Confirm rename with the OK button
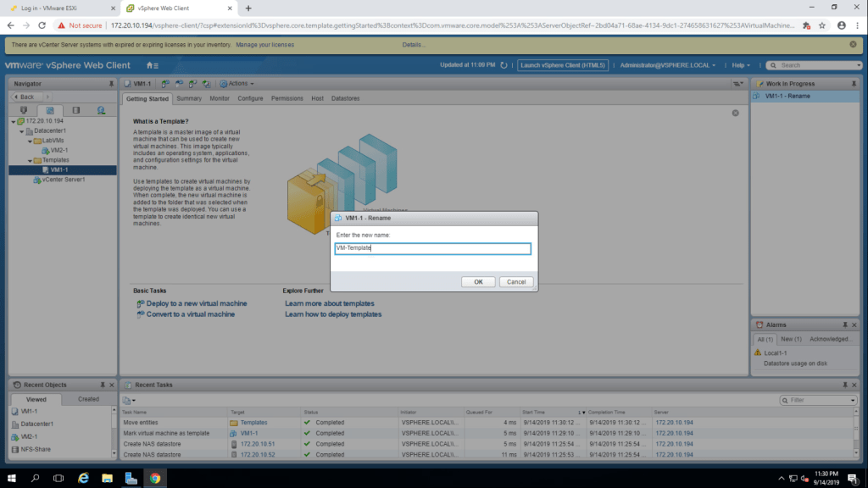Viewport: 868px width, 488px height. (x=478, y=282)
